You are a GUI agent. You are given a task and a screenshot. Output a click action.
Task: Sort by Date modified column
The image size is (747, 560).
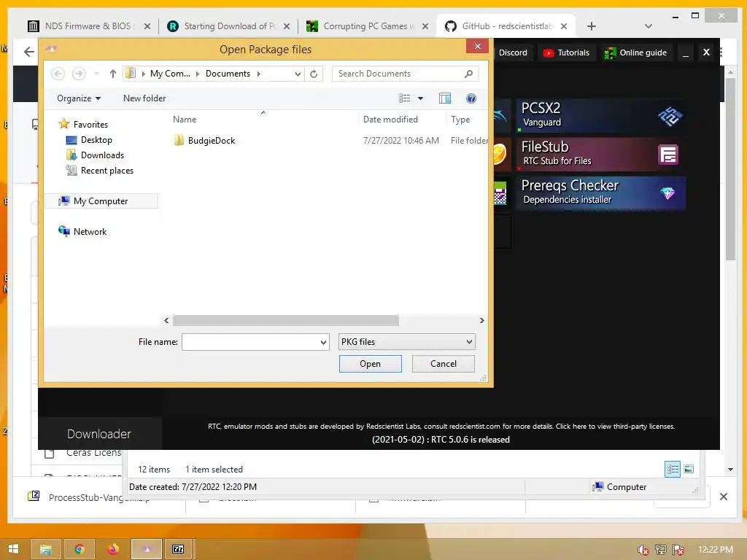click(390, 120)
